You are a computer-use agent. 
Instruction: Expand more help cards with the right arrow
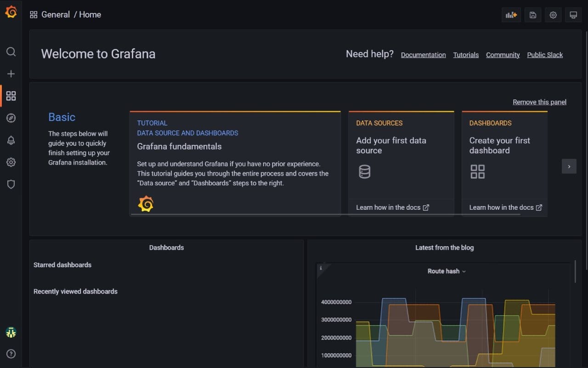pos(569,166)
